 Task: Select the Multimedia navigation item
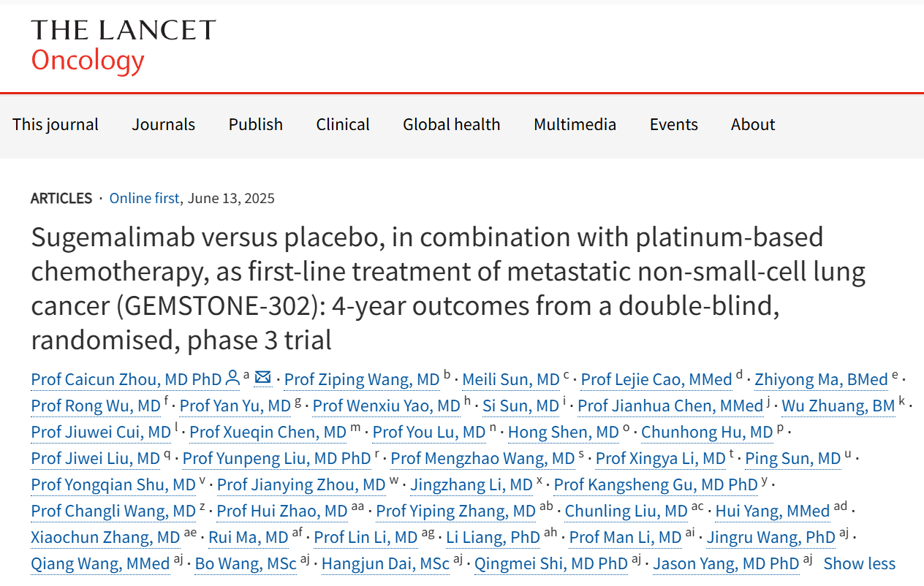click(x=575, y=124)
